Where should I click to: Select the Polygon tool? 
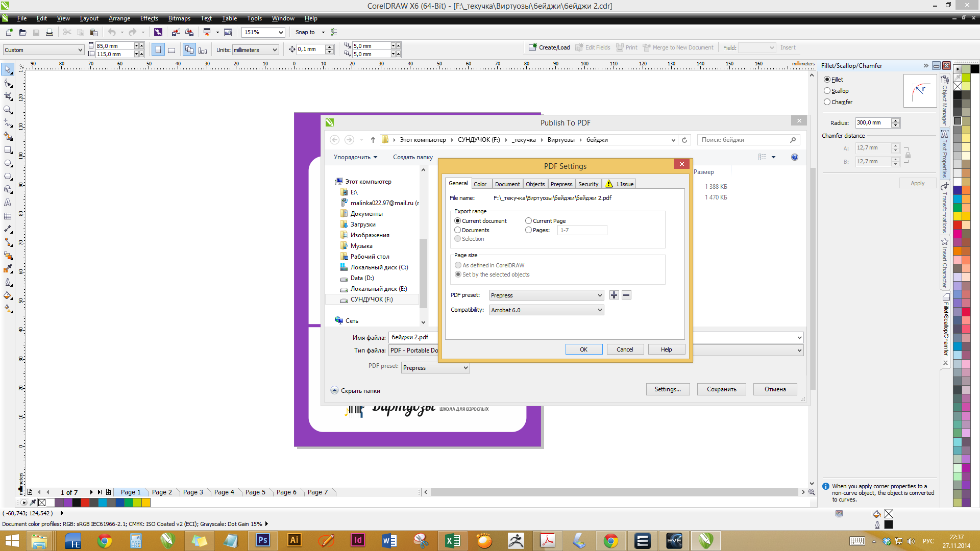(8, 177)
